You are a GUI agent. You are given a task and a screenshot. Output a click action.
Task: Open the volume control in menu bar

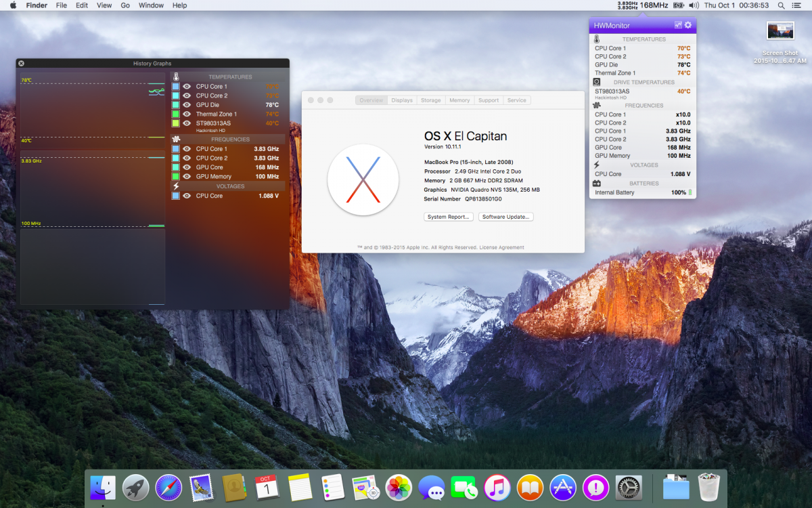pos(694,5)
